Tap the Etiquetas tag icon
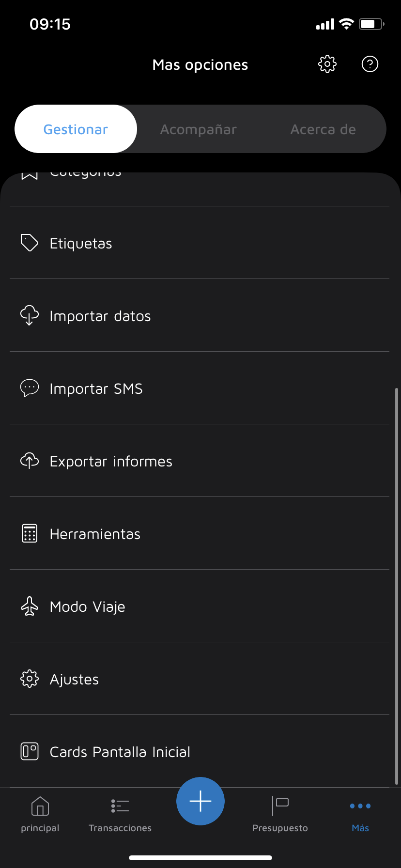Viewport: 401px width, 868px height. (29, 243)
